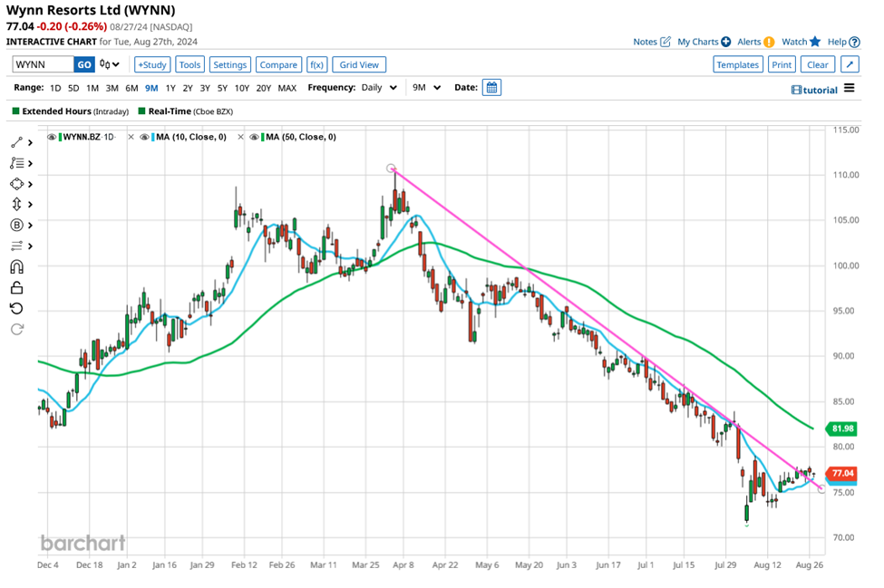Activate the magnet snap tool
Viewport: 884px width, 588px height.
click(16, 267)
